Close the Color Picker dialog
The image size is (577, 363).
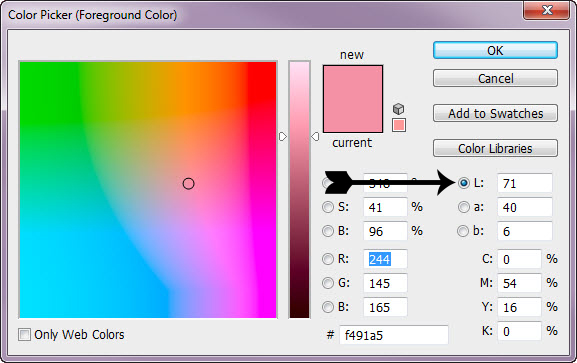(547, 10)
